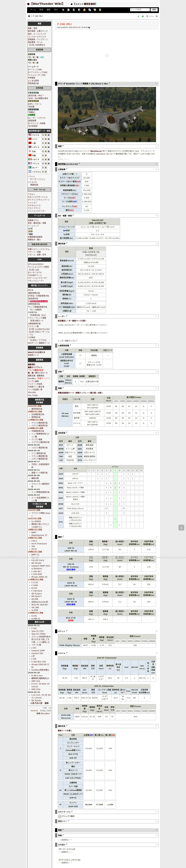Open the 空 link in the アメリカ row

(43, 135)
